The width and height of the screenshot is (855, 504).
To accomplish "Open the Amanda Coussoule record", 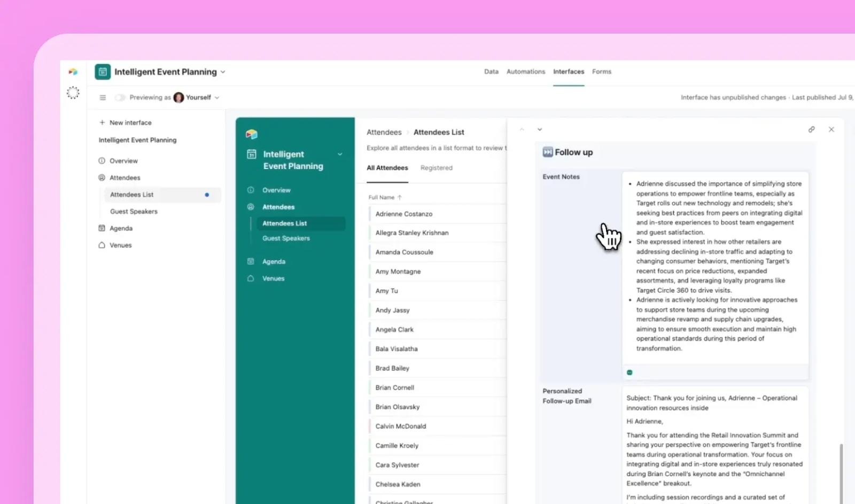I will (438, 252).
